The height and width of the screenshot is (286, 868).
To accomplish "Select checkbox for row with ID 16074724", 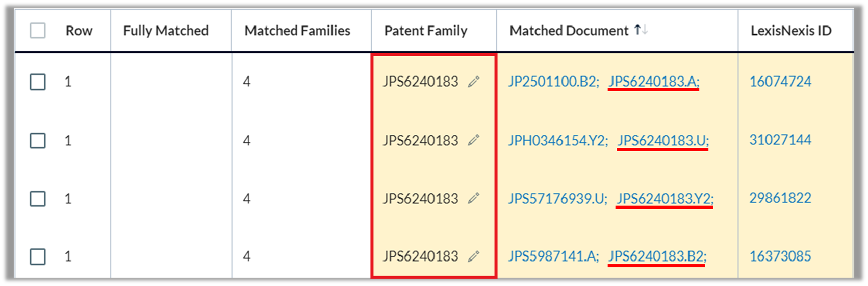I will [38, 82].
